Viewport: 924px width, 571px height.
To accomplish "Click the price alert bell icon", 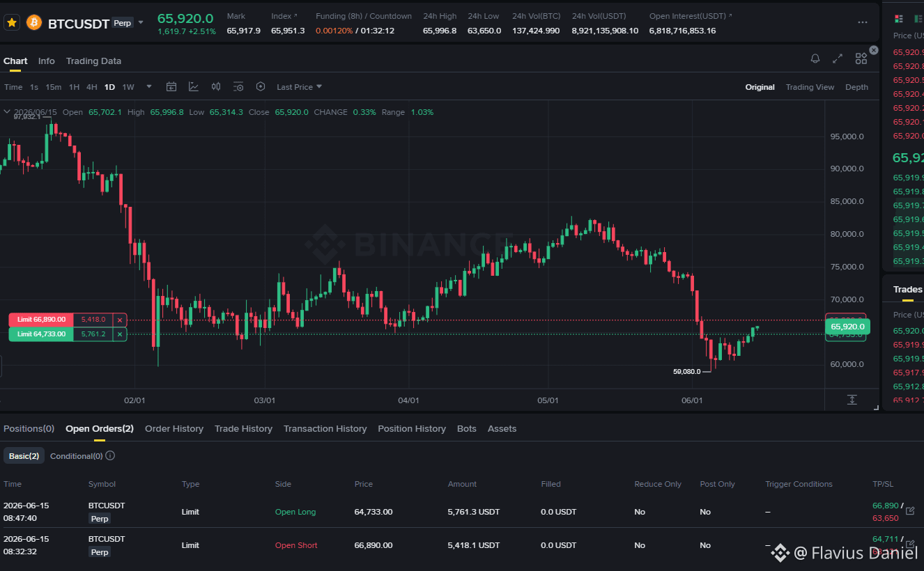I will 815,59.
